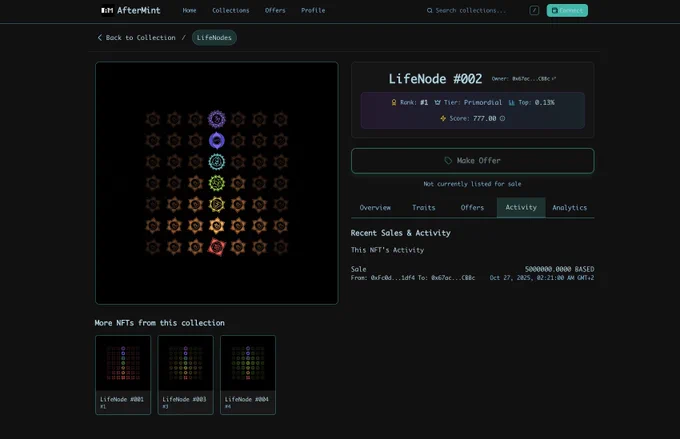The height and width of the screenshot is (439, 680).
Task: Open the Collections menu item
Action: pos(231,10)
